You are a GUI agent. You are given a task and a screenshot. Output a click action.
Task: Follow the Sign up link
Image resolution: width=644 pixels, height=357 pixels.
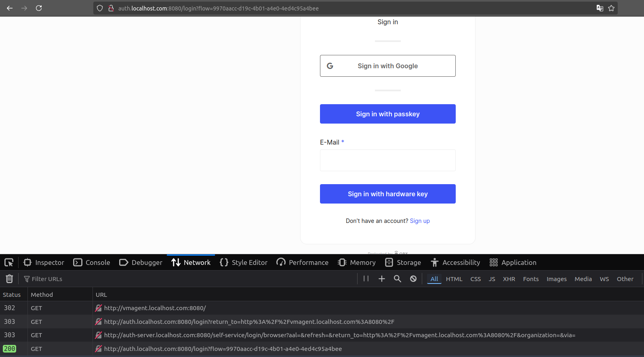click(420, 221)
